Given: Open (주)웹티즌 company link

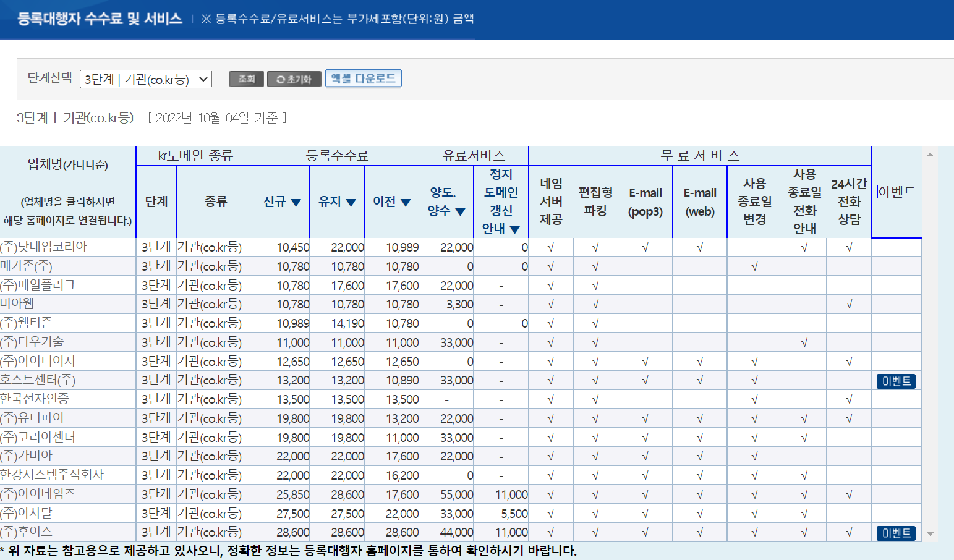Looking at the screenshot, I should point(27,323).
